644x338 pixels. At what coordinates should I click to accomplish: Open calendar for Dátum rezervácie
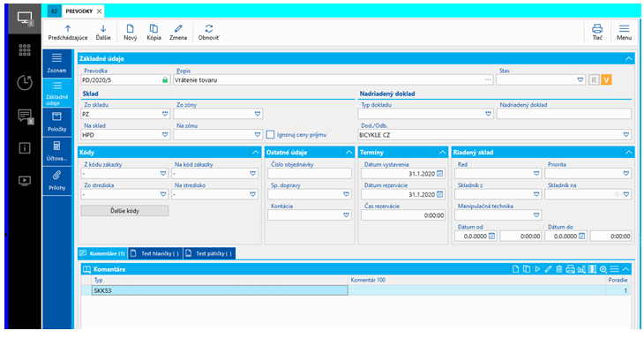pos(440,194)
